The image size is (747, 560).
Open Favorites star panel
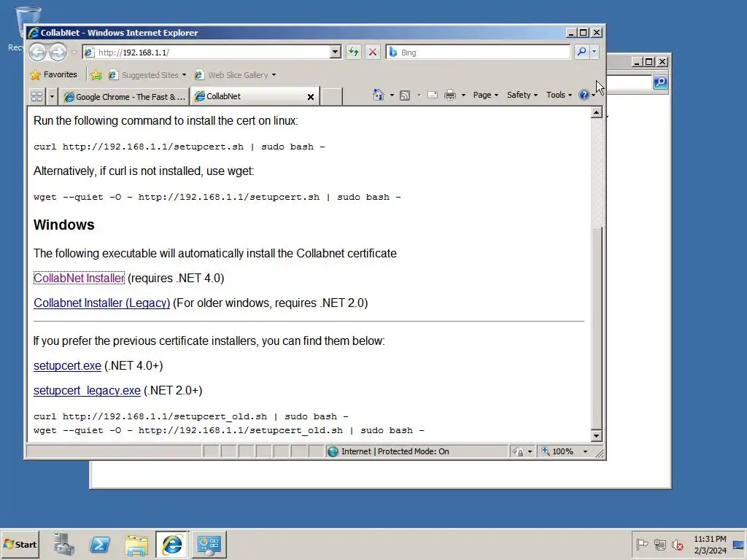click(x=53, y=75)
